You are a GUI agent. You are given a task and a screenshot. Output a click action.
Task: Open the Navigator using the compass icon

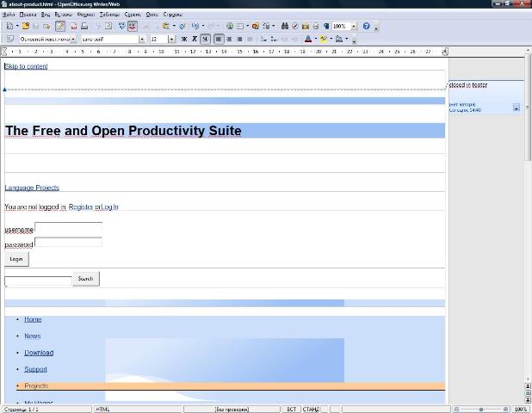[x=295, y=26]
